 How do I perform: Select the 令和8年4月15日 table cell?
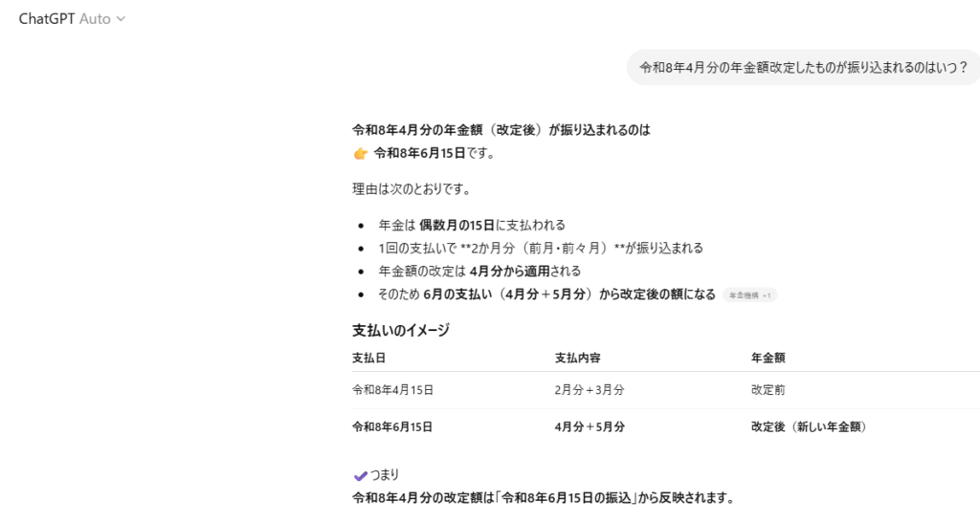point(392,390)
